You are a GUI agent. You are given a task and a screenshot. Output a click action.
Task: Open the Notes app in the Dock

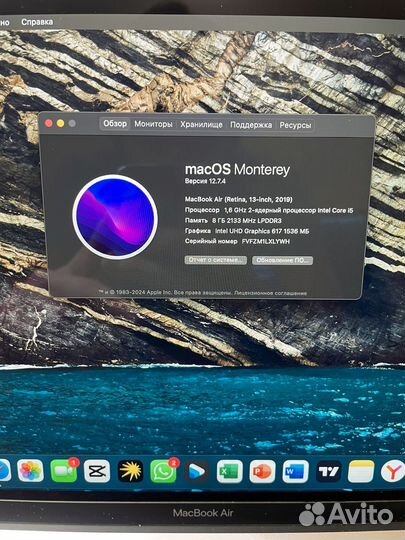pyautogui.click(x=361, y=471)
